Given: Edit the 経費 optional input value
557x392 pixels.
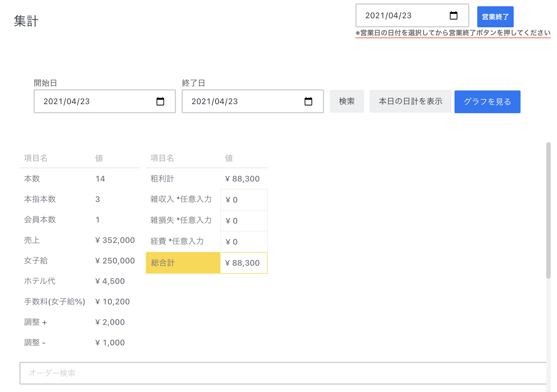Looking at the screenshot, I should [244, 242].
